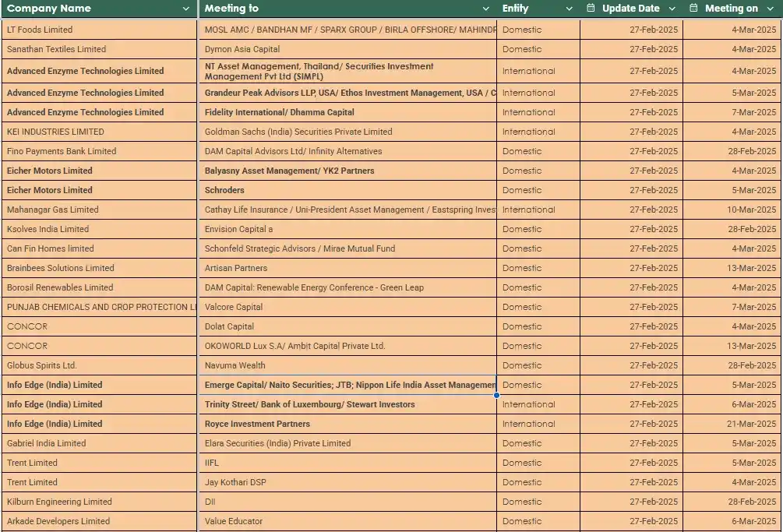Screen dimensions: 783x532
Task: Select 28-Feb-2025 date in Globus Spirits row
Action: click(x=732, y=365)
